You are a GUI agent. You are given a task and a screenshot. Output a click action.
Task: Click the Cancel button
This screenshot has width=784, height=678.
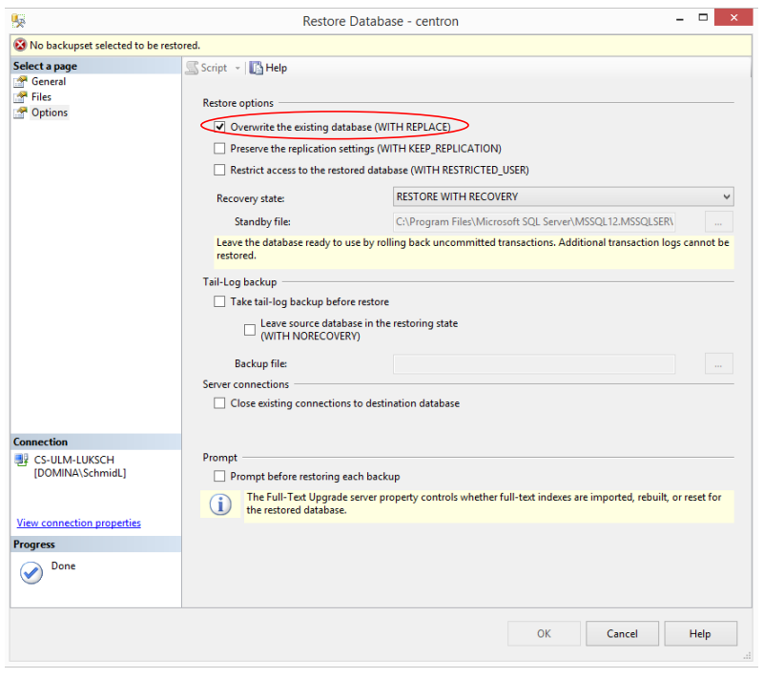622,633
